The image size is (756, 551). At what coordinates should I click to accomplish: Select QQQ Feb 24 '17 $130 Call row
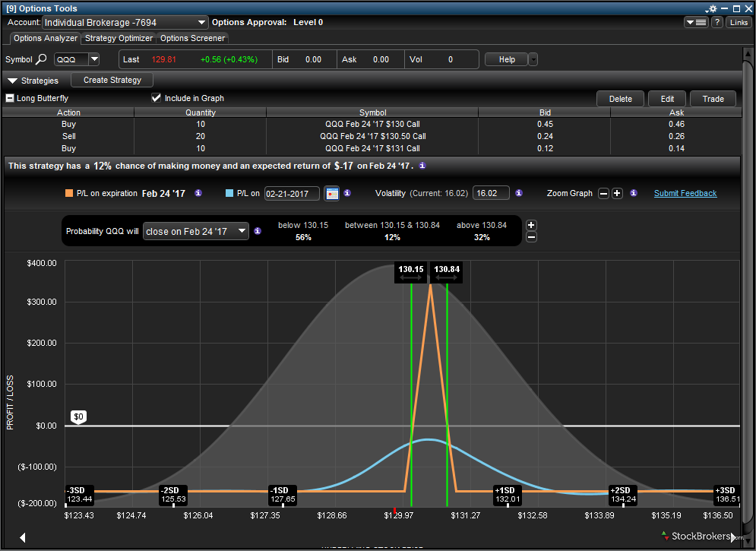point(372,124)
